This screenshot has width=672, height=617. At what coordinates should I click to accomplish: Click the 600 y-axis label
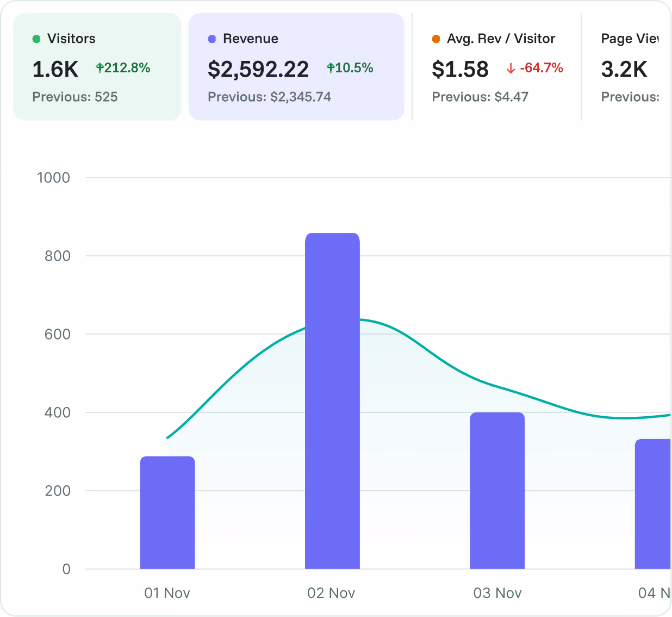(58, 334)
